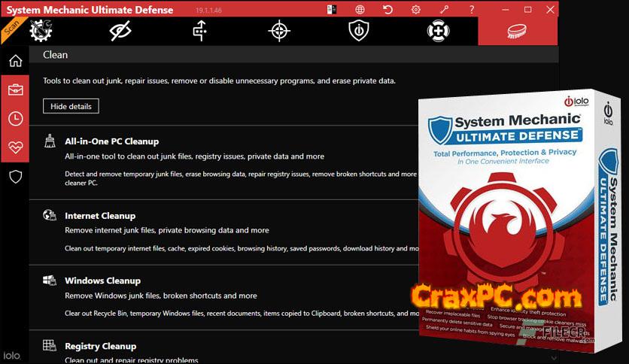Open the clock icon in sidebar
This screenshot has width=629, height=364.
[x=15, y=119]
